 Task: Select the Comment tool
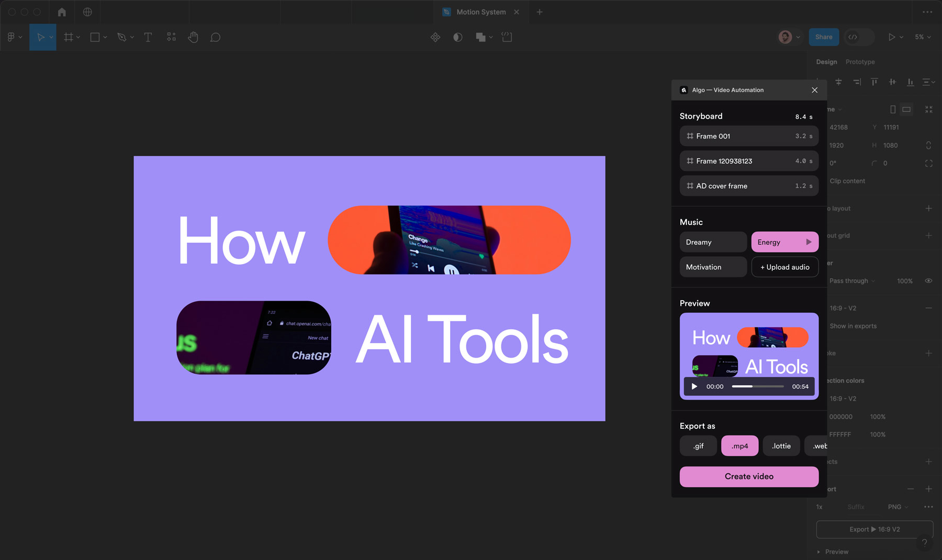click(x=215, y=37)
